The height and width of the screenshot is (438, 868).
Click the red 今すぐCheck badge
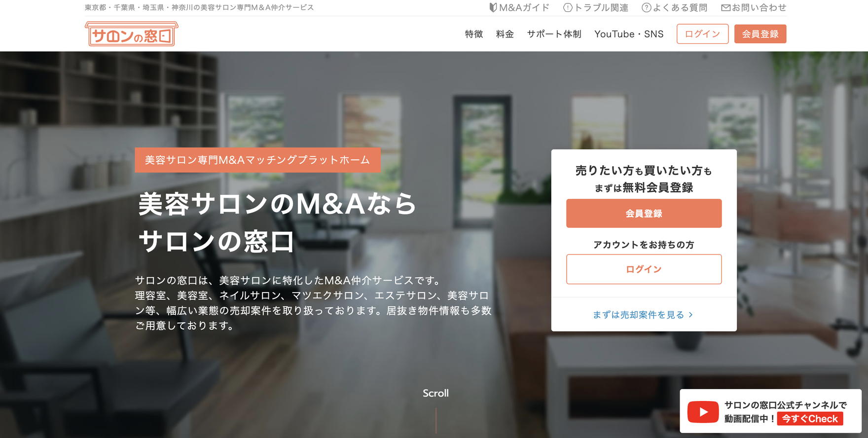[810, 419]
